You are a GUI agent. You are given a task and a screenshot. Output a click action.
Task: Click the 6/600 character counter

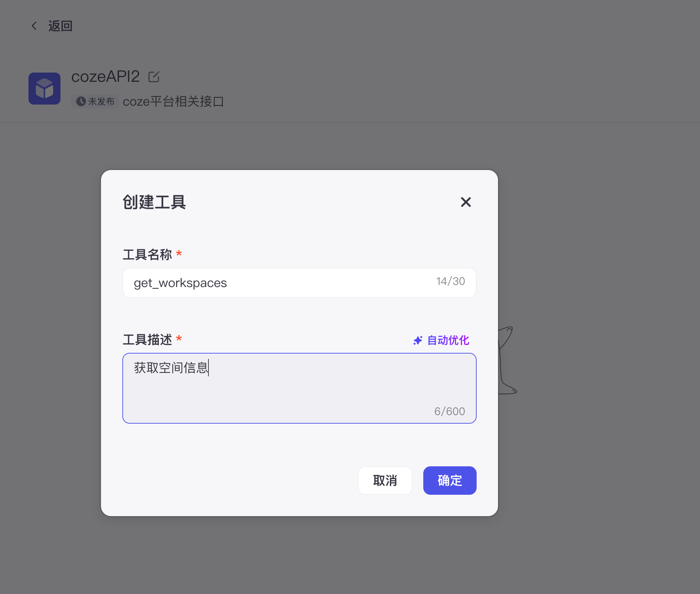coord(450,411)
